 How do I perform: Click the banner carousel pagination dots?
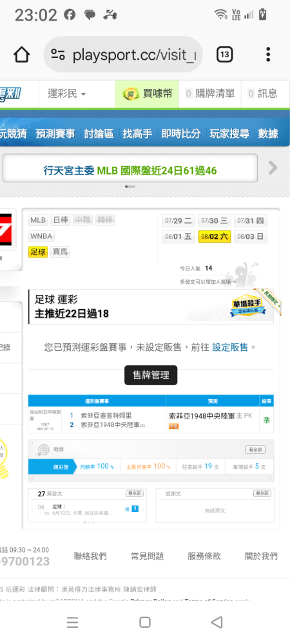pyautogui.click(x=130, y=187)
